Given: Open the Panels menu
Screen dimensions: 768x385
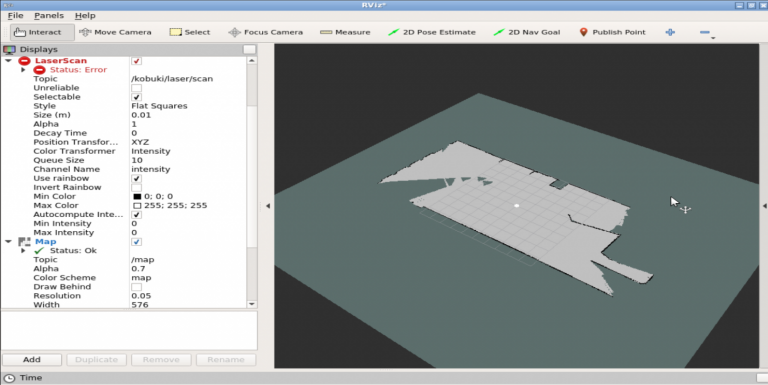Looking at the screenshot, I should tap(49, 16).
